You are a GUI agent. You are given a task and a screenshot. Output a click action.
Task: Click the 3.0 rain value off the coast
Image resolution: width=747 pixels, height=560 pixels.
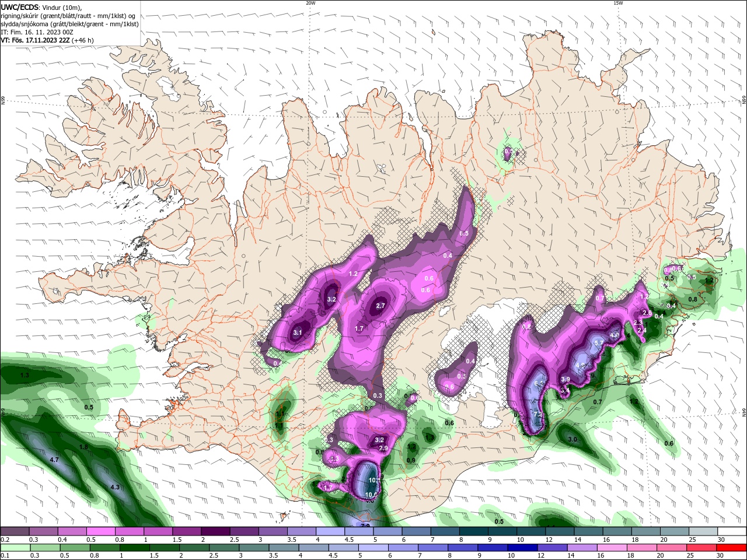[573, 439]
